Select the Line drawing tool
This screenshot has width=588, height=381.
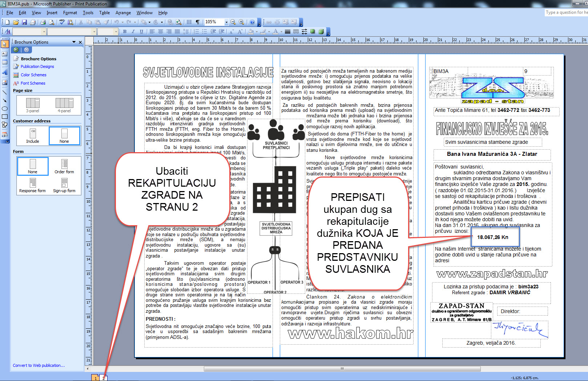(x=4, y=92)
